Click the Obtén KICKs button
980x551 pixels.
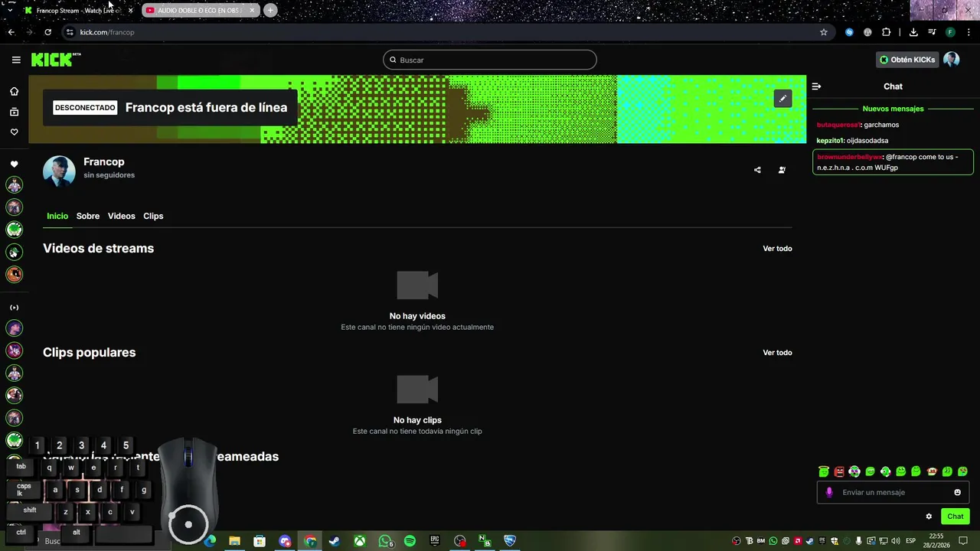(907, 60)
